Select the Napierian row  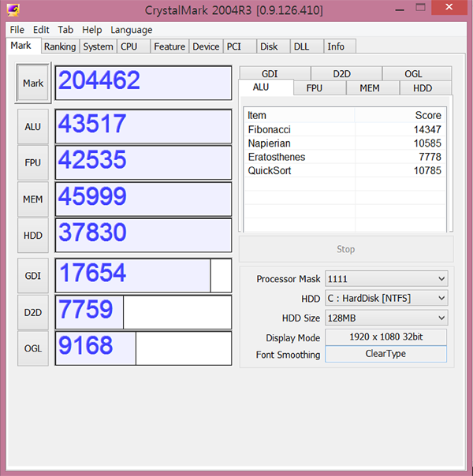click(345, 143)
